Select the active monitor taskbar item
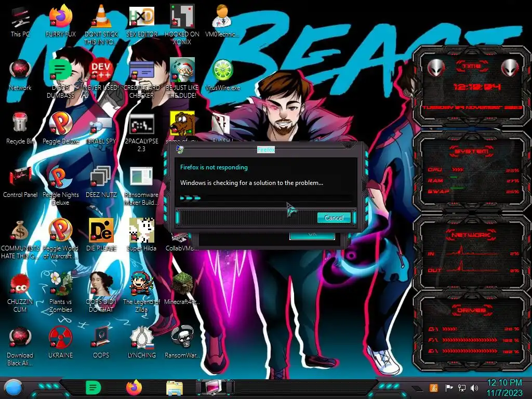The width and height of the screenshot is (532, 399). (x=215, y=388)
